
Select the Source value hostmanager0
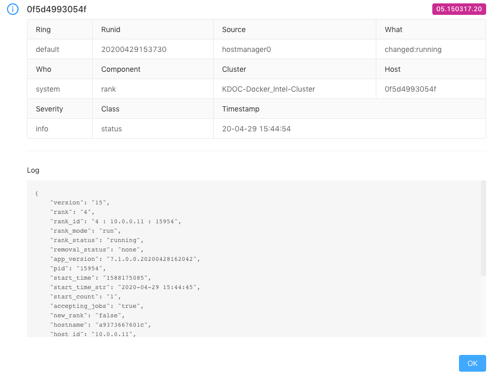click(x=246, y=49)
